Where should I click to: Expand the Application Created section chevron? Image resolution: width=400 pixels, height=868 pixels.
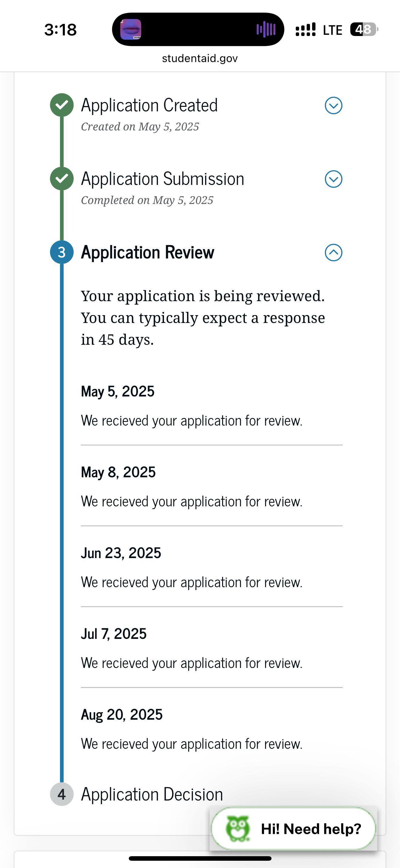tap(333, 105)
